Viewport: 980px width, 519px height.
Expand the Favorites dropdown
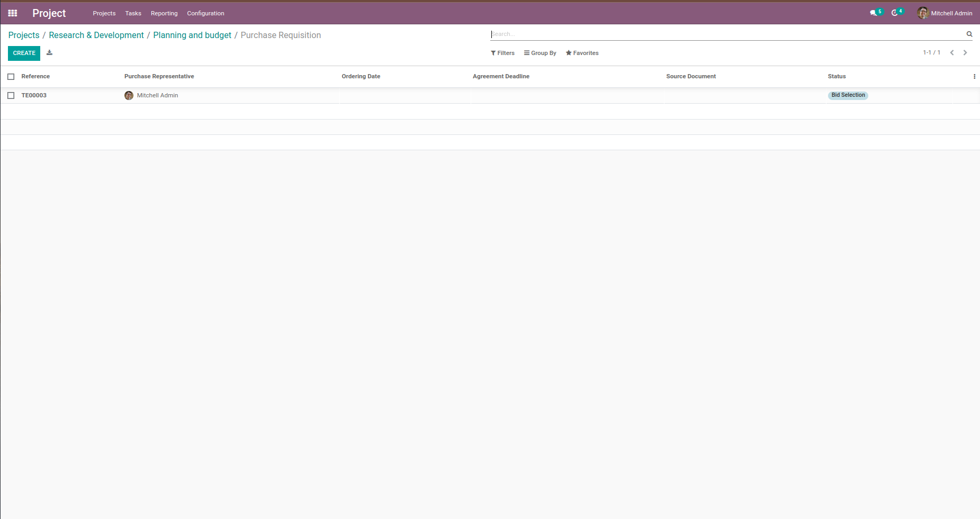point(582,53)
